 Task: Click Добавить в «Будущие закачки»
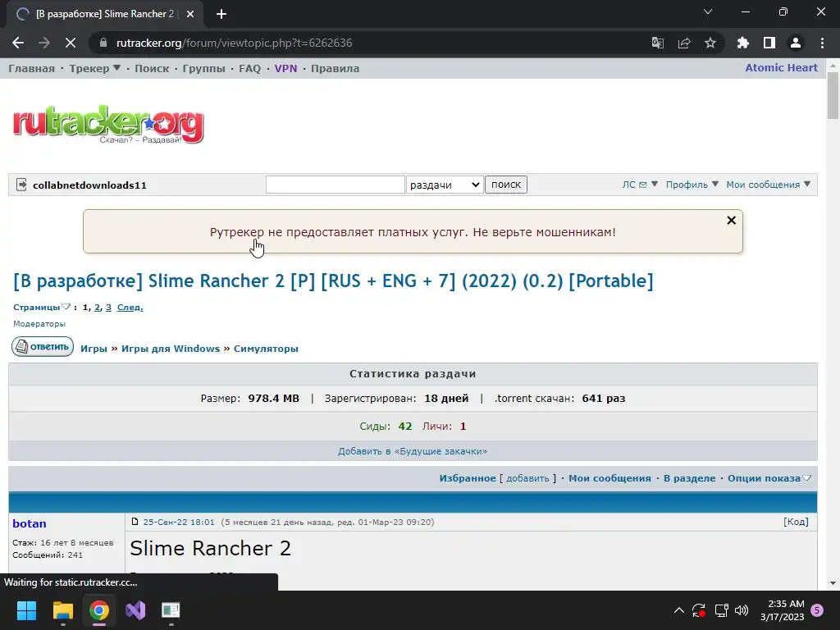coord(413,452)
